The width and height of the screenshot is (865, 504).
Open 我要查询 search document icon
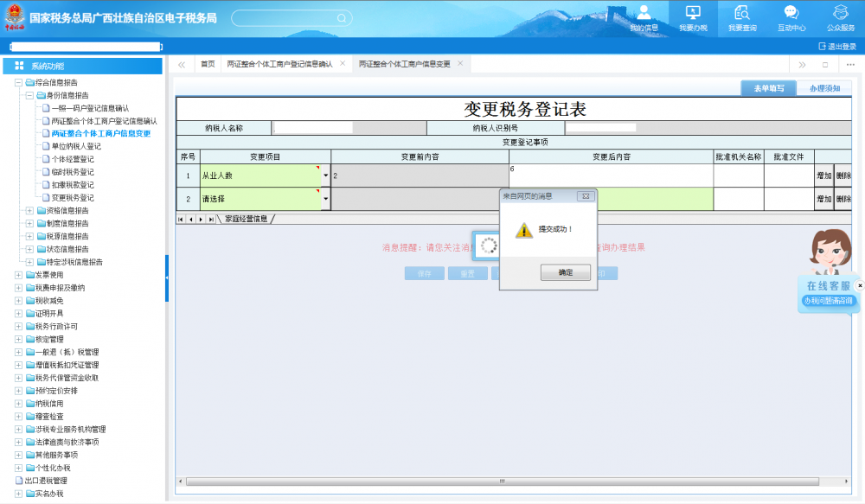tap(741, 13)
